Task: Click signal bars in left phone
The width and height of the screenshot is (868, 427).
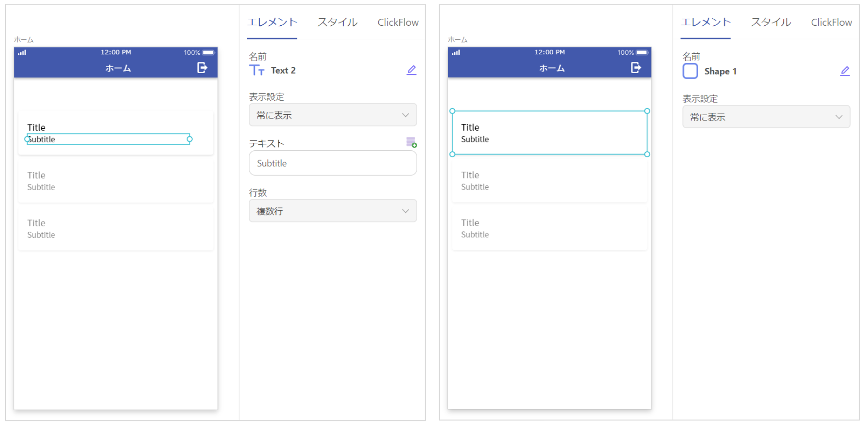Action: pyautogui.click(x=22, y=52)
